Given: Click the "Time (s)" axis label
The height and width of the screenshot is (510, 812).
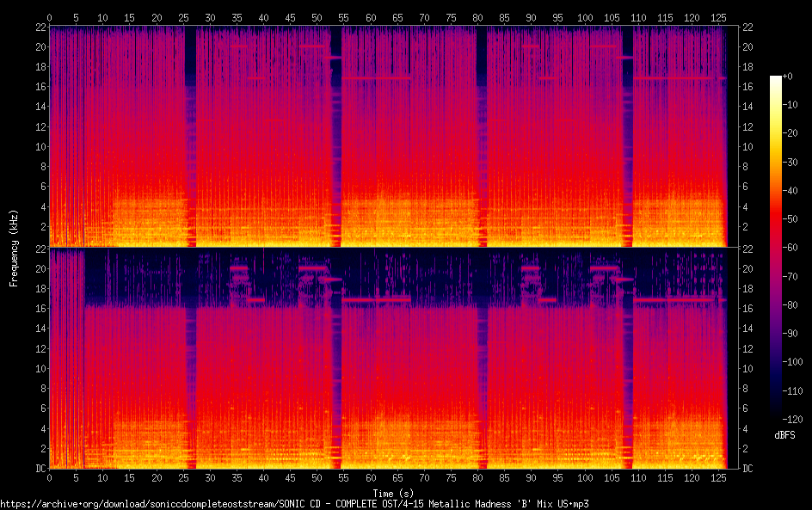Looking at the screenshot, I should [x=388, y=493].
